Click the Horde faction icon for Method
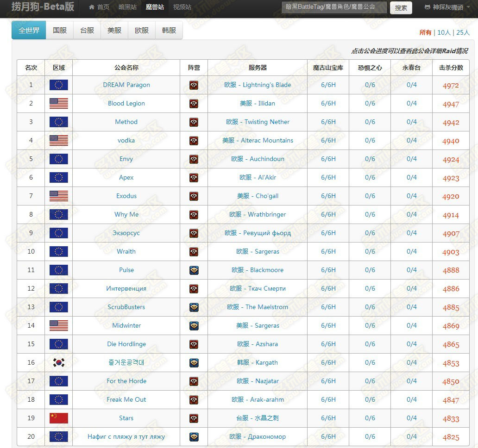Image resolution: width=478 pixels, height=448 pixels. point(194,122)
